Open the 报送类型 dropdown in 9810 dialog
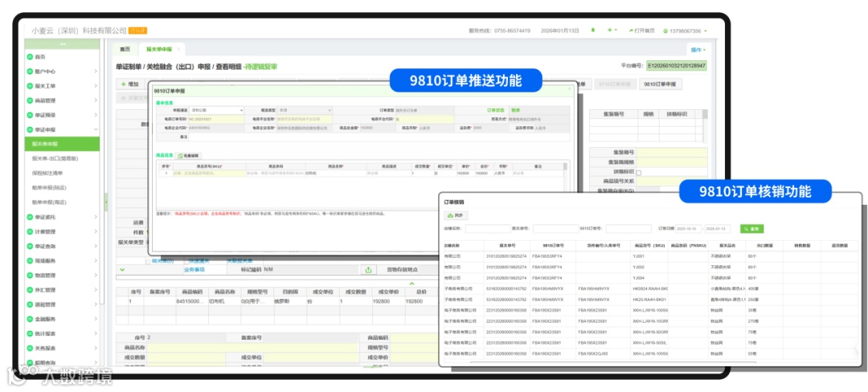 click(x=305, y=111)
